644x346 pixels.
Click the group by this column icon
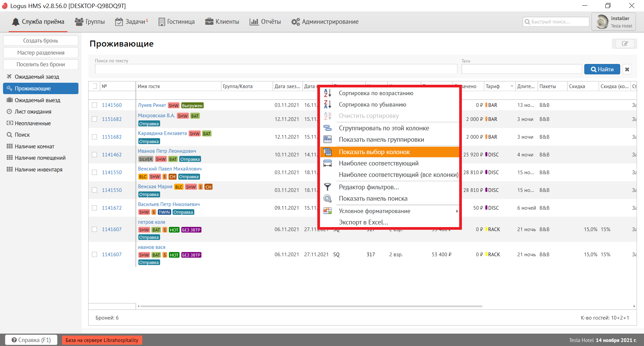(327, 128)
